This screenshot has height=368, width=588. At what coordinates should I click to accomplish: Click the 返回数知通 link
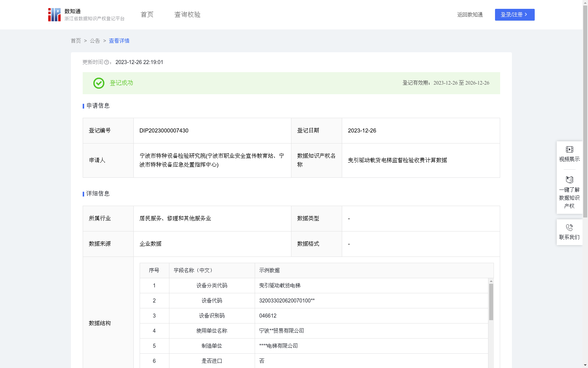click(470, 15)
